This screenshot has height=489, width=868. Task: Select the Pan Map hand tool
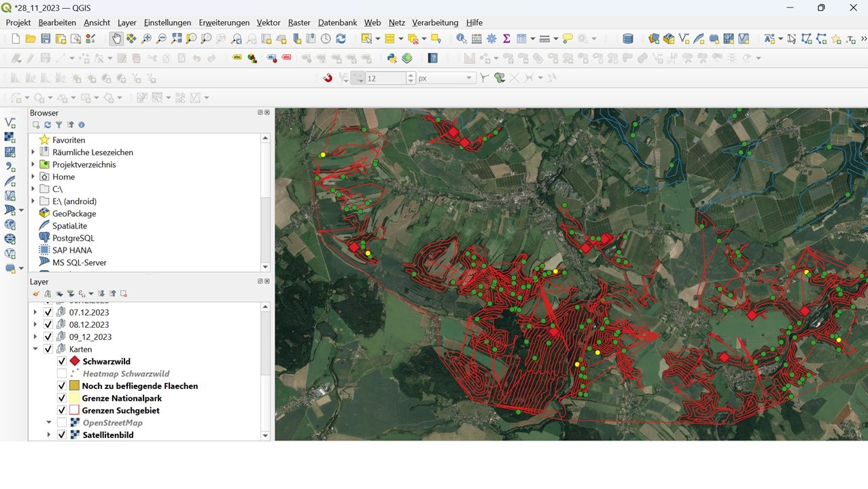tap(116, 39)
